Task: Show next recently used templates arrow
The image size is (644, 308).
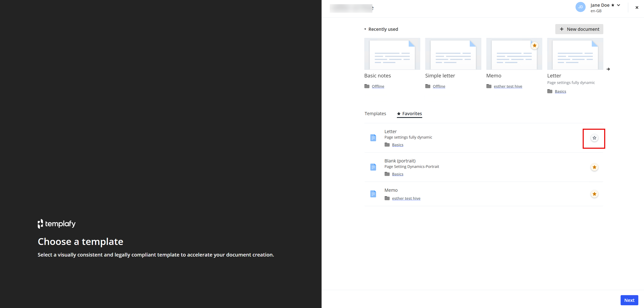Action: (608, 69)
